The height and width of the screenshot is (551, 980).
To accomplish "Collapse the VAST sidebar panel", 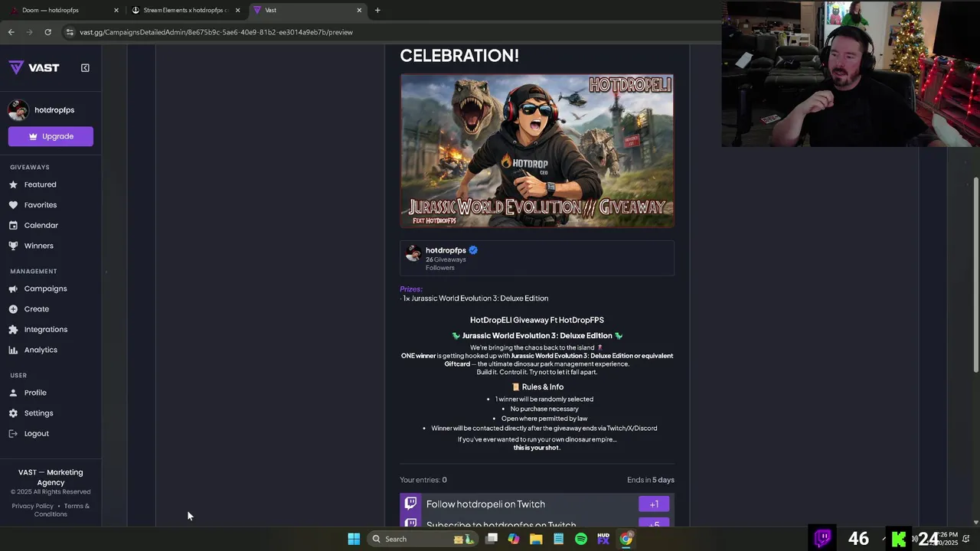I will (85, 67).
